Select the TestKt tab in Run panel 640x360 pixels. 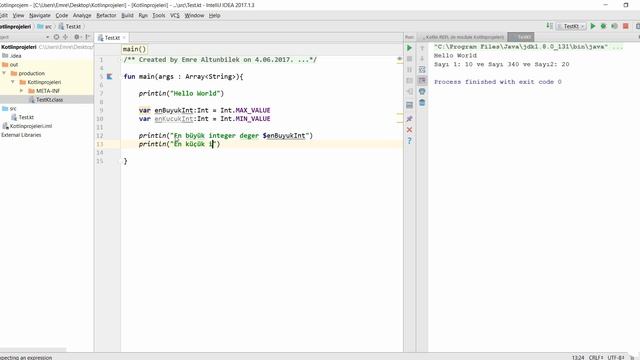pos(521,37)
